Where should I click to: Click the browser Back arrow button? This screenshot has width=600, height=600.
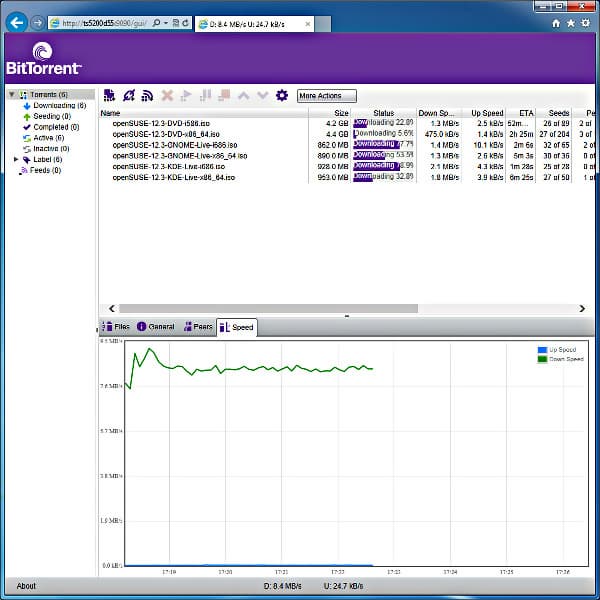(x=16, y=23)
